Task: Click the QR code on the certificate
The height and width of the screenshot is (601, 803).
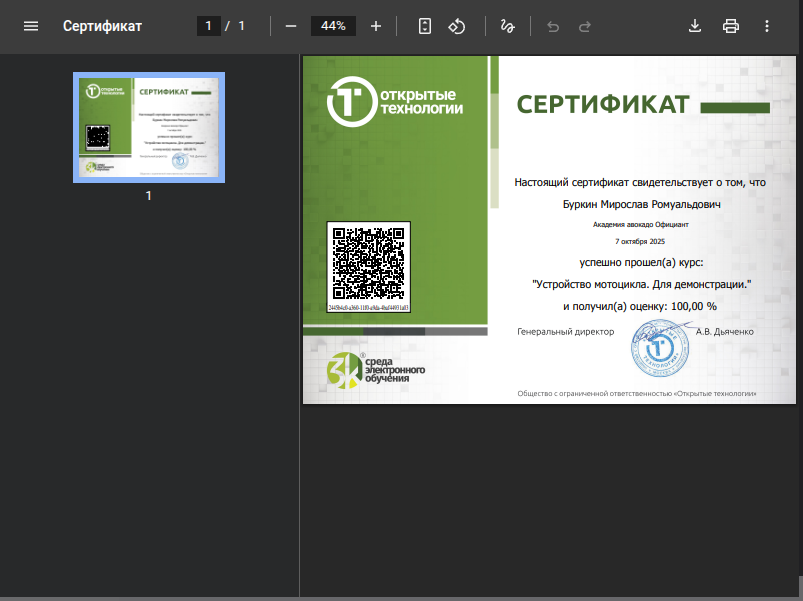Action: (x=368, y=263)
